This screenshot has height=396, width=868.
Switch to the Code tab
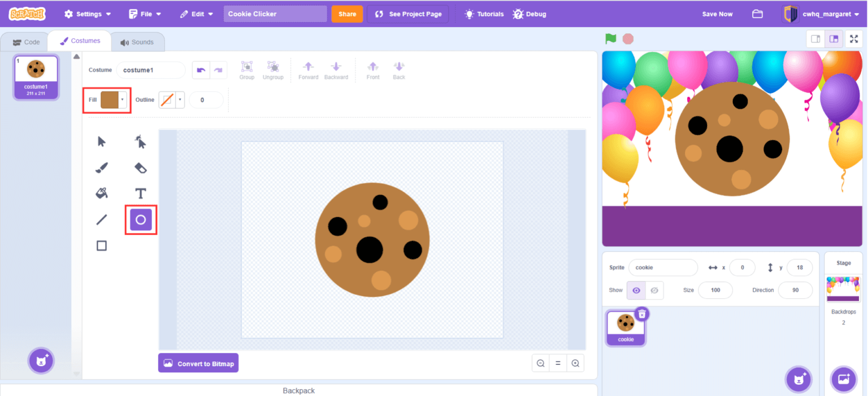pyautogui.click(x=26, y=42)
